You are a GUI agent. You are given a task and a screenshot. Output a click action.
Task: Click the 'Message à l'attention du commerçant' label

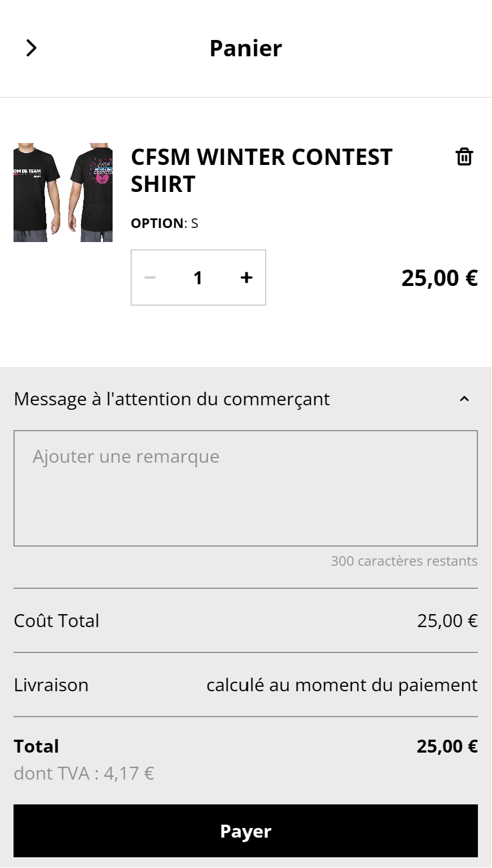pyautogui.click(x=172, y=399)
